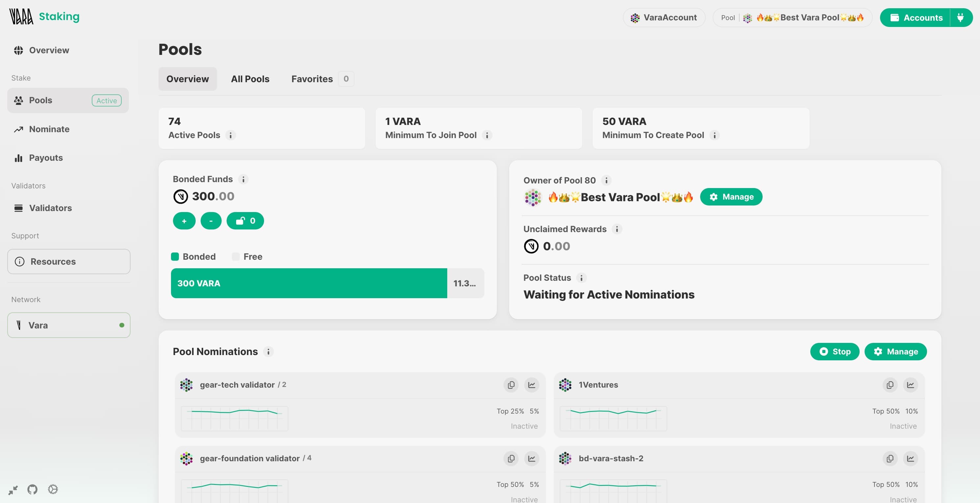The height and width of the screenshot is (503, 980).
Task: Collapse the side menu with arrows icon
Action: pyautogui.click(x=13, y=490)
